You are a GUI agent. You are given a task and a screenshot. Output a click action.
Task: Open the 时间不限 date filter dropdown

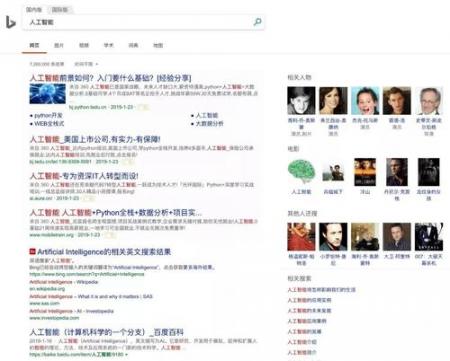86,64
